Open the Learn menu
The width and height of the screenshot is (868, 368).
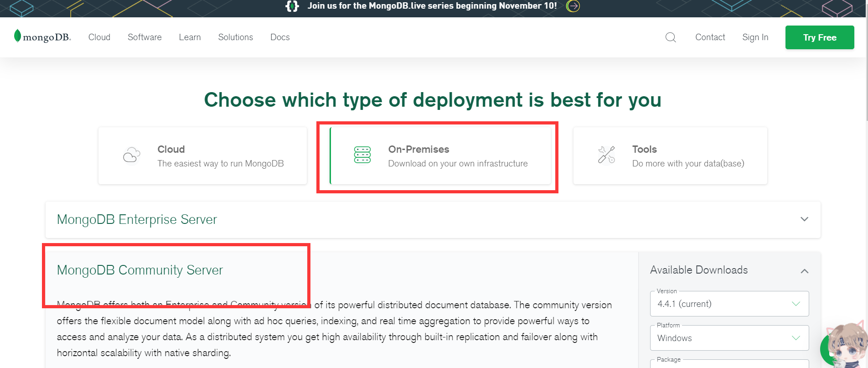point(190,37)
